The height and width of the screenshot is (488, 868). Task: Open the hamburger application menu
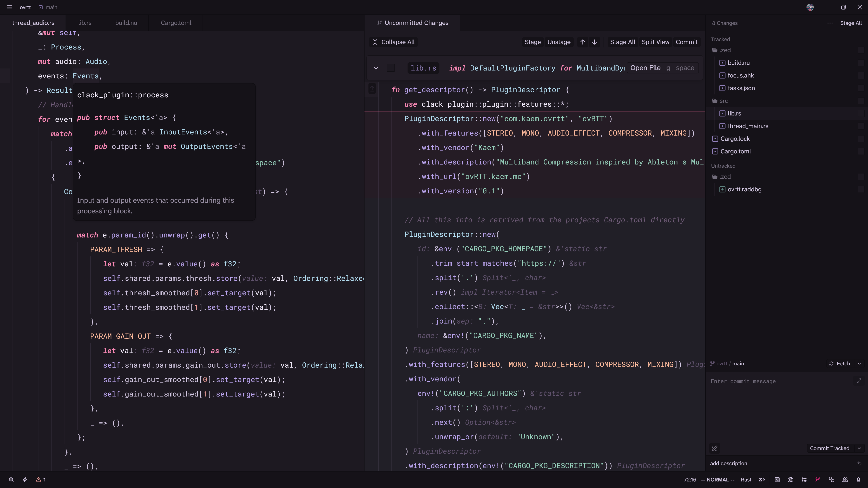9,7
